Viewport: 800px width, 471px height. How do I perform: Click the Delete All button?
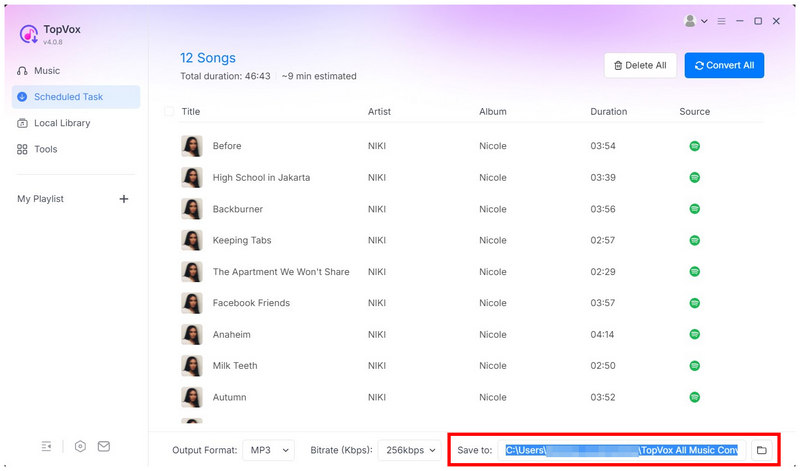point(640,65)
